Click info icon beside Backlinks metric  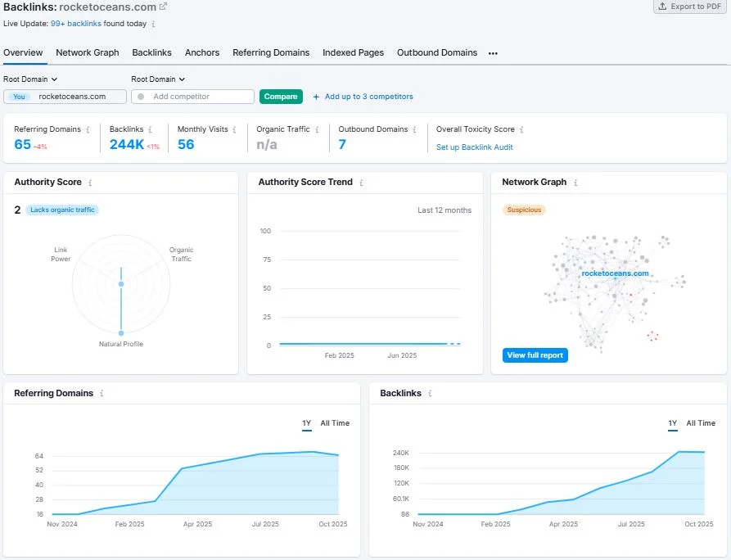[150, 129]
